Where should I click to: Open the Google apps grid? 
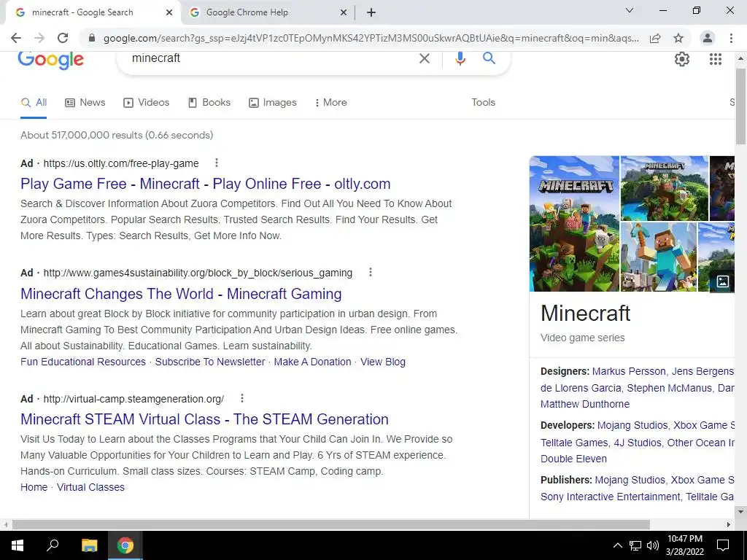point(715,59)
